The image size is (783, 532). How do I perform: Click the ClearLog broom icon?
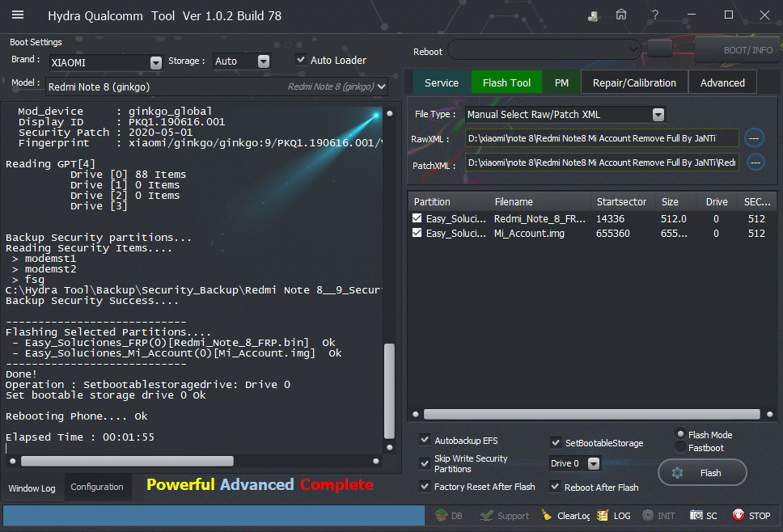[x=547, y=515]
